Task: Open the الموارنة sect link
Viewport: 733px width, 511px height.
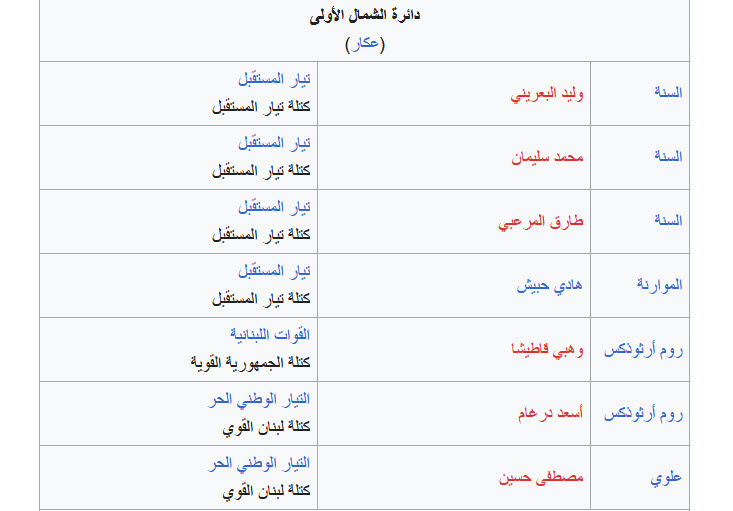Action: point(660,285)
